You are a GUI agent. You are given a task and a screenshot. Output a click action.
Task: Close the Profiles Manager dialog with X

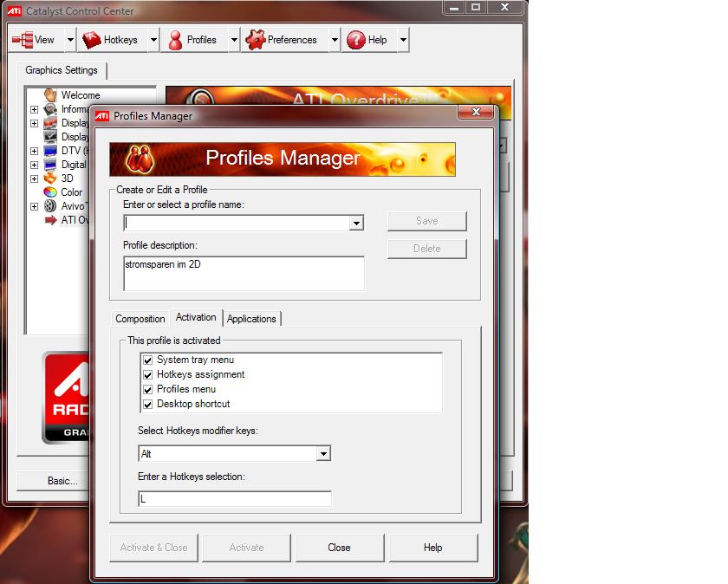tap(476, 112)
